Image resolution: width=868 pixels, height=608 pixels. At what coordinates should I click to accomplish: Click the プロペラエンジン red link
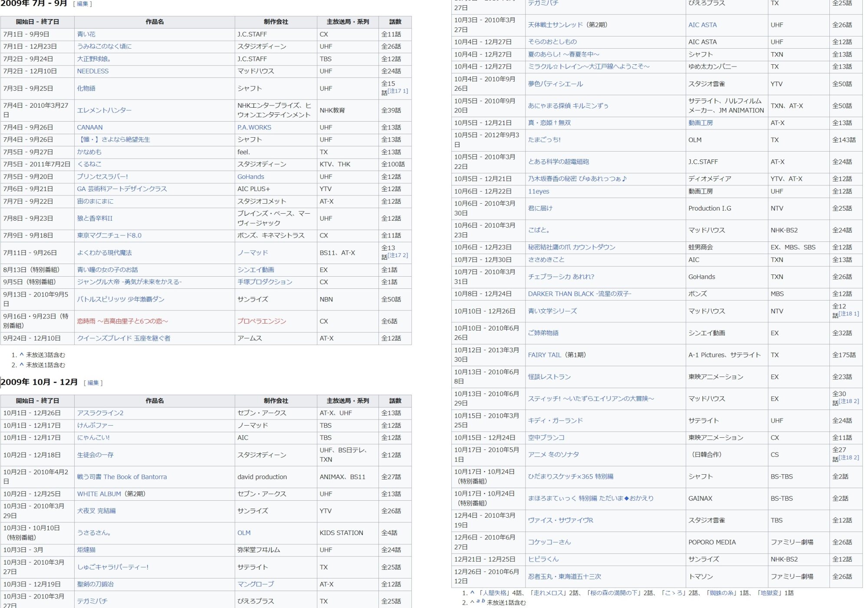(x=261, y=321)
